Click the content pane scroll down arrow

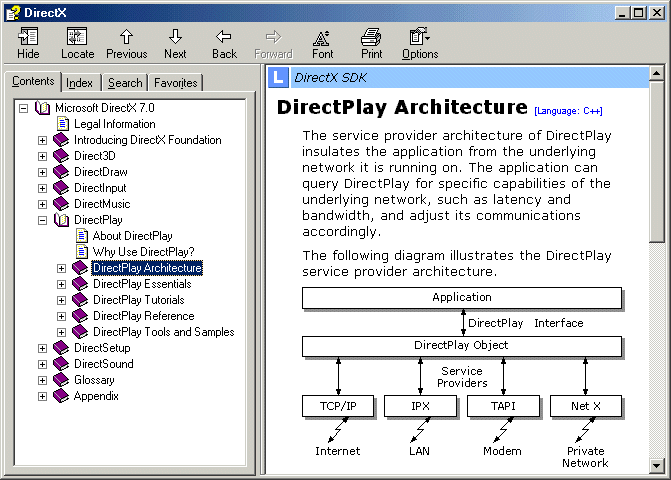click(x=657, y=465)
